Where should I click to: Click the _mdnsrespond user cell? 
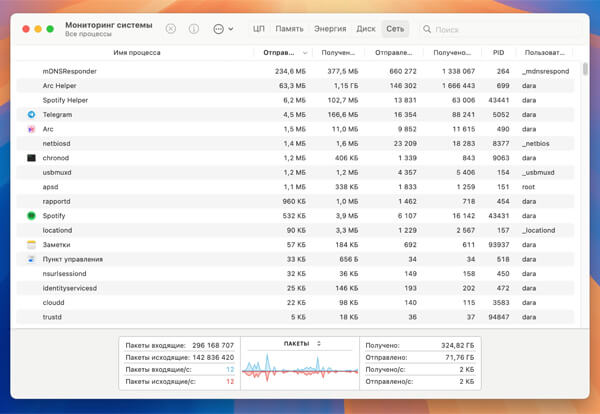pos(545,71)
